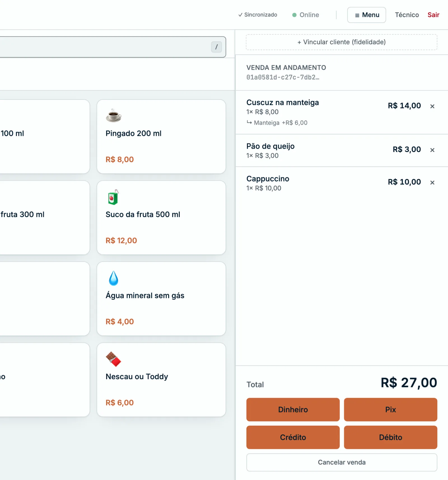448x480 pixels.
Task: Click Vincular cliente (fidelidade)
Action: click(x=342, y=42)
